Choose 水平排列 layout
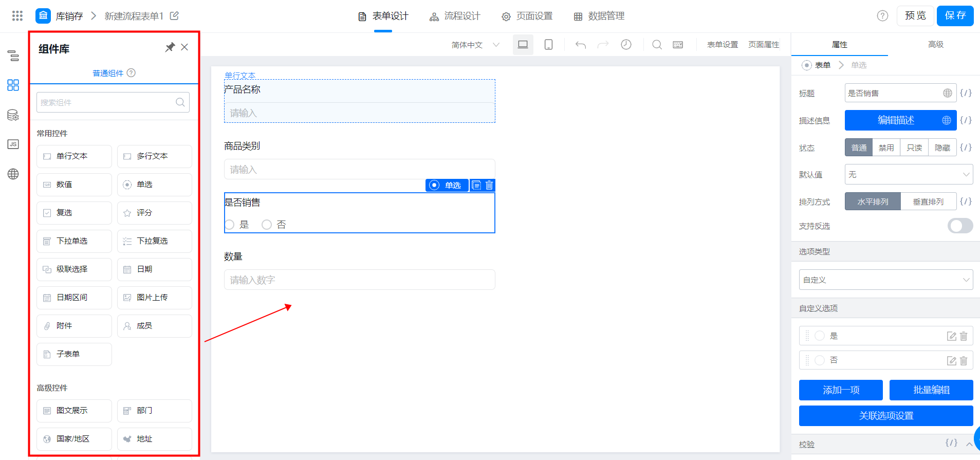The height and width of the screenshot is (460, 980). coord(873,201)
